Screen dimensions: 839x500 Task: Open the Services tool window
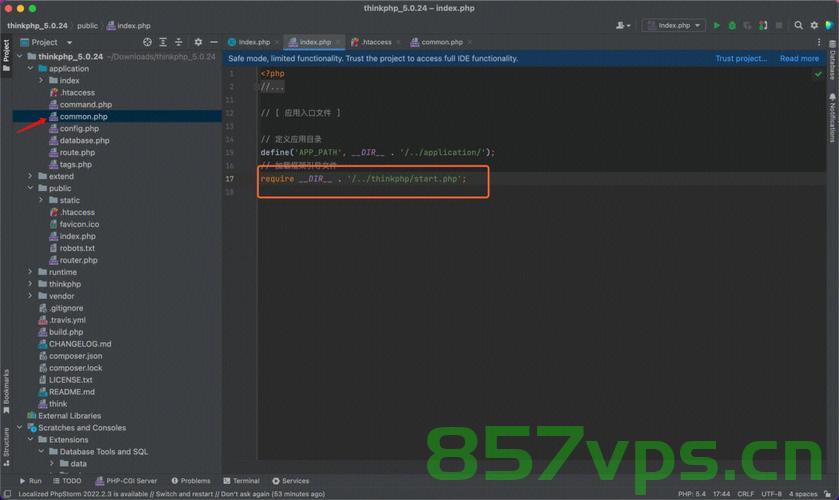pyautogui.click(x=291, y=481)
